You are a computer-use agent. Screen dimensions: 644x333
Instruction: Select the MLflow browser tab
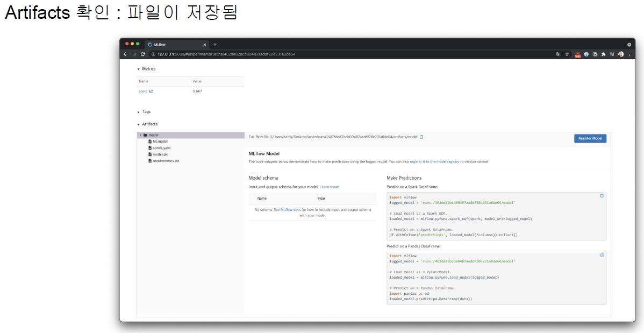177,45
